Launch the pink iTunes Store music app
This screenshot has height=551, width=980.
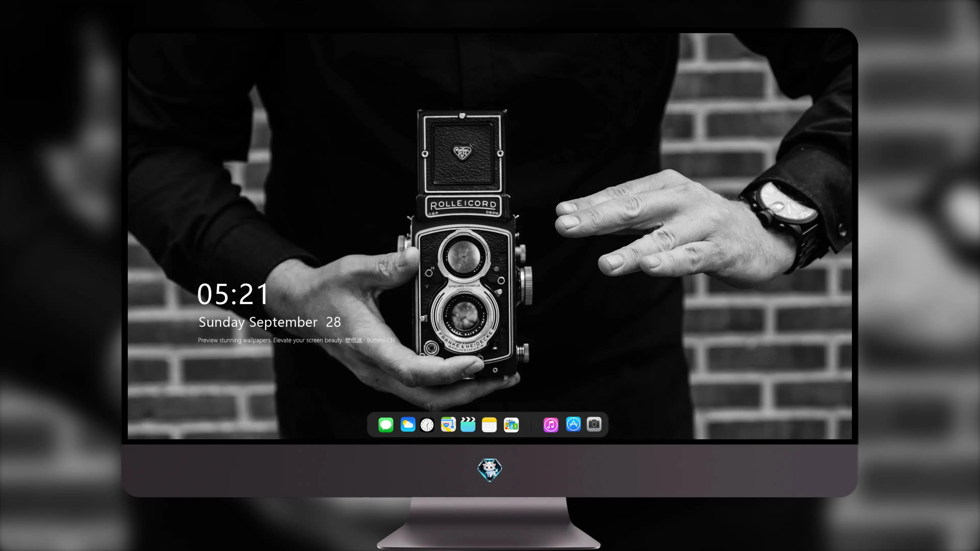(x=551, y=424)
